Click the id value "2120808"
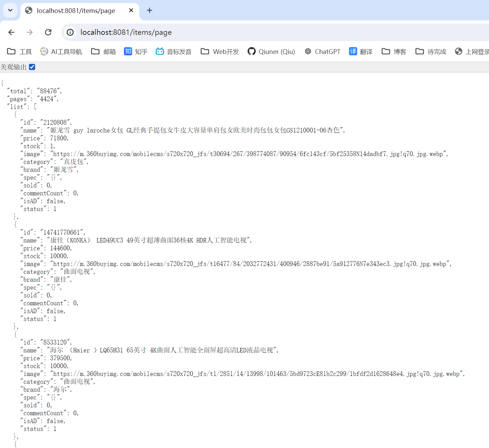 pyautogui.click(x=55, y=122)
